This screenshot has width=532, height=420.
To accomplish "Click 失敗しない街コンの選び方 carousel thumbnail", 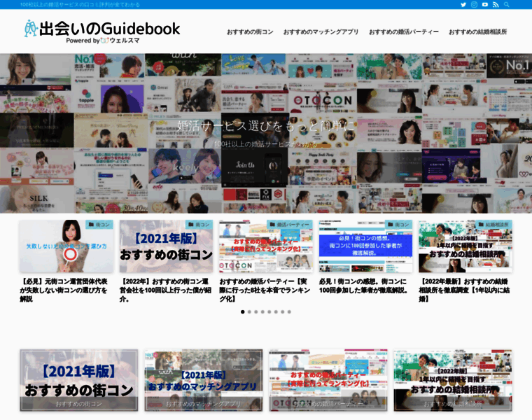I will point(66,246).
